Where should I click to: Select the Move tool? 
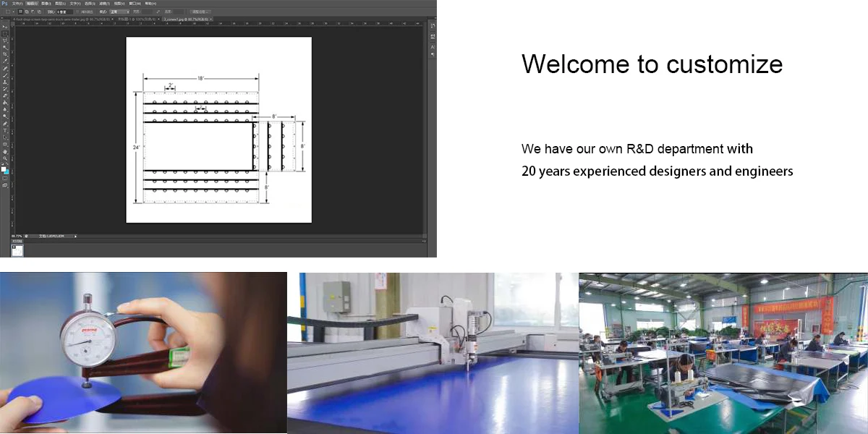5,26
